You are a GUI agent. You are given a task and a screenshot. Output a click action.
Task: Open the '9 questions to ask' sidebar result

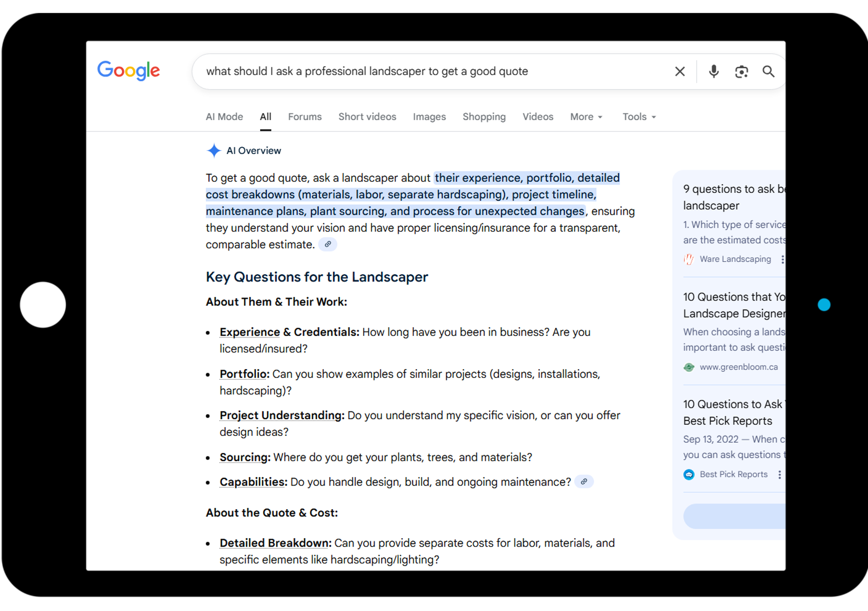[x=734, y=197]
